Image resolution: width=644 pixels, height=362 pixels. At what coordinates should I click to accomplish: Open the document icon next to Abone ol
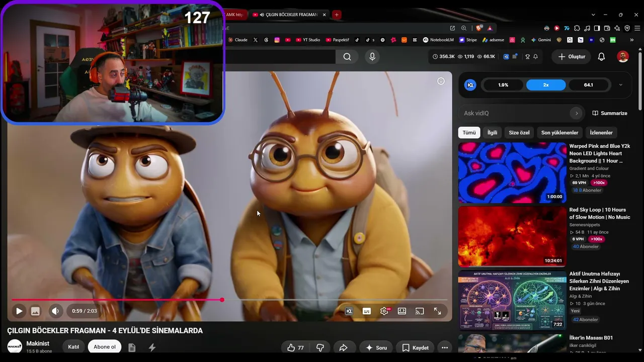pyautogui.click(x=132, y=347)
